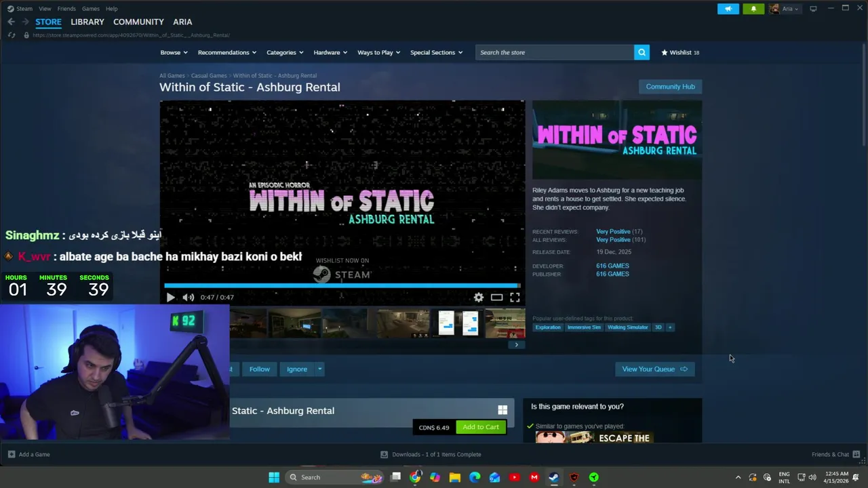Open the Special Sections dropdown

pyautogui.click(x=436, y=52)
